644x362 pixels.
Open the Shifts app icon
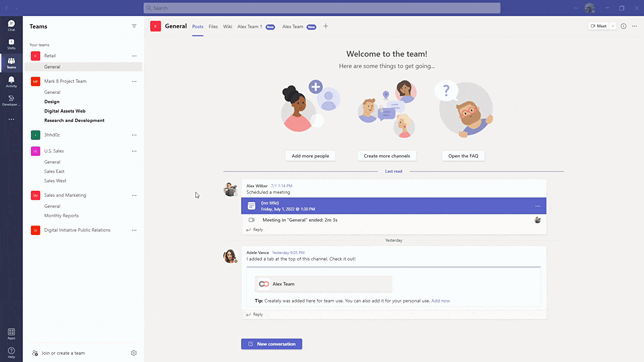click(x=11, y=44)
